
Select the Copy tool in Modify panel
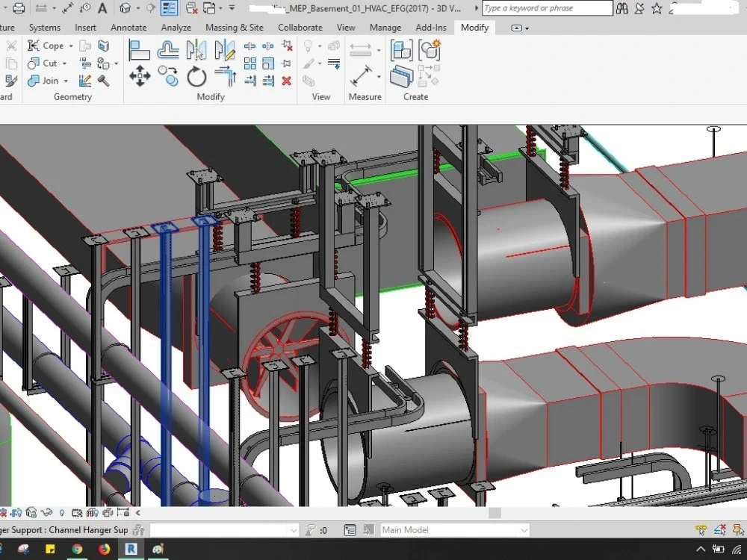(168, 76)
